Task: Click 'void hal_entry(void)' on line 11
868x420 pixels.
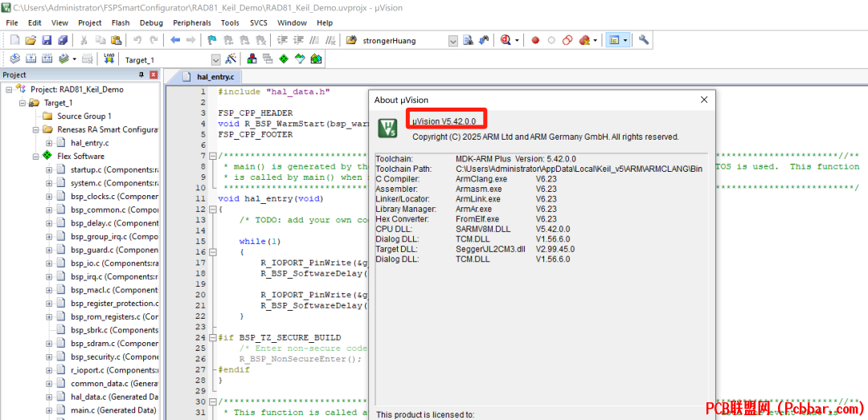Action: (271, 198)
